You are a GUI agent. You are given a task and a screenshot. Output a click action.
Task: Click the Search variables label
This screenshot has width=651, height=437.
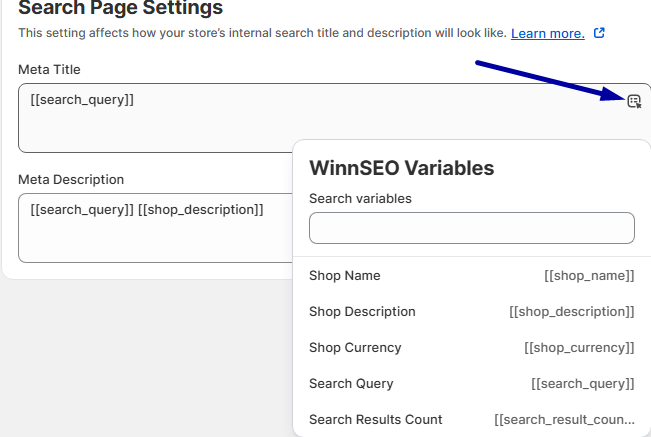pos(360,198)
